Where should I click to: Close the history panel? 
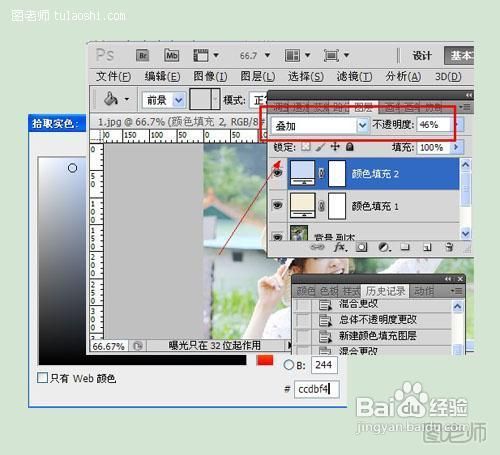coord(460,279)
